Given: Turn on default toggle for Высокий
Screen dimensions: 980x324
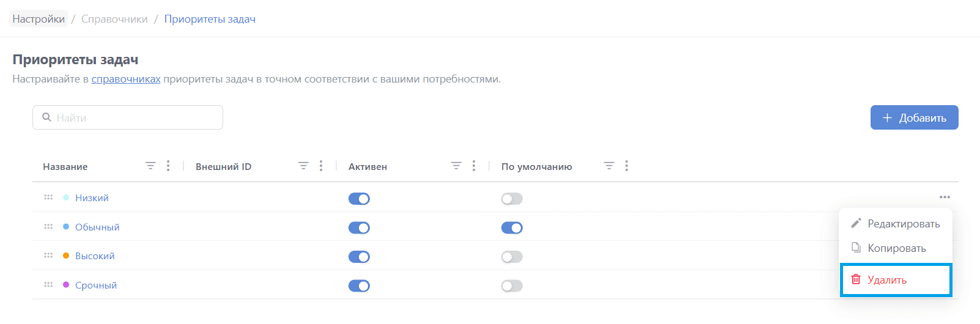Looking at the screenshot, I should (512, 257).
